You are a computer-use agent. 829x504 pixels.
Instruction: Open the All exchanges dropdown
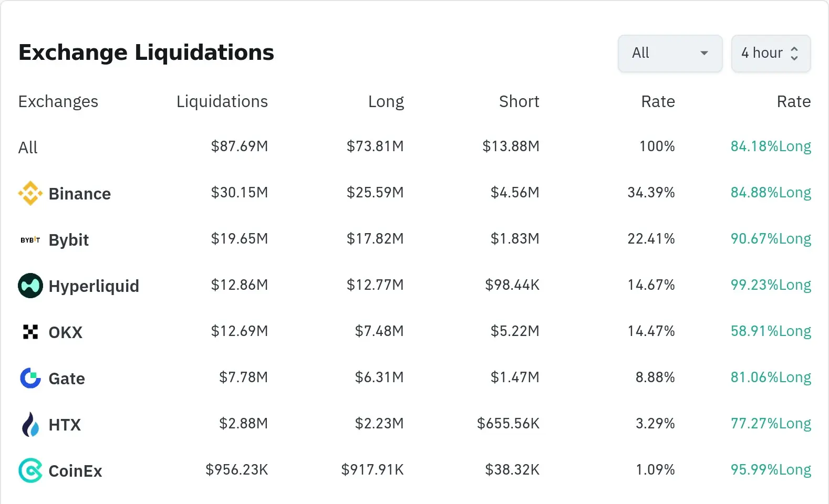670,53
